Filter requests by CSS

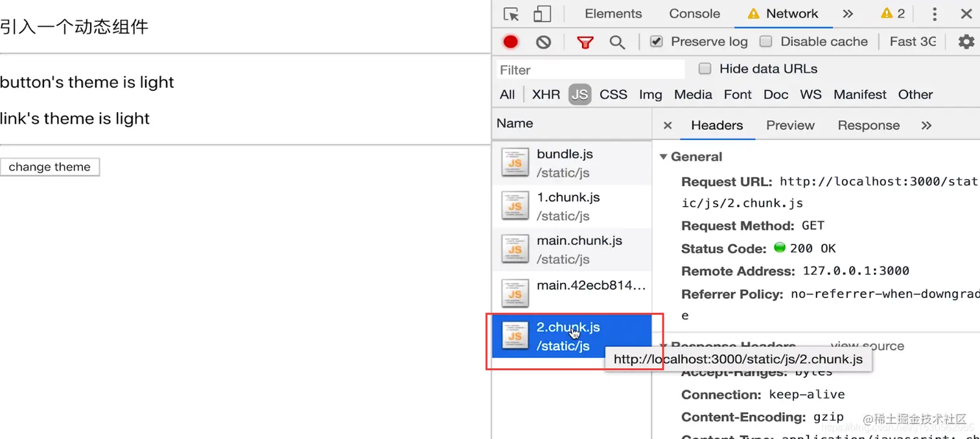click(x=613, y=95)
